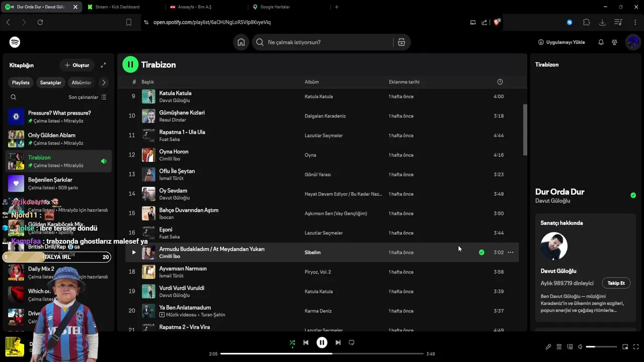This screenshot has height=362, width=644.
Task: Open the Browse icon in the search bar
Action: tap(401, 42)
